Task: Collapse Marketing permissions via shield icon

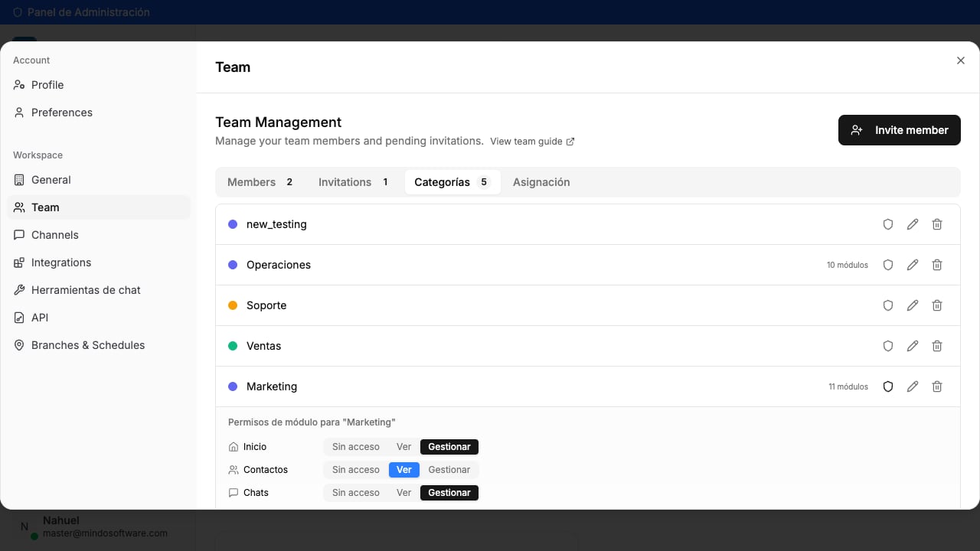Action: point(888,386)
